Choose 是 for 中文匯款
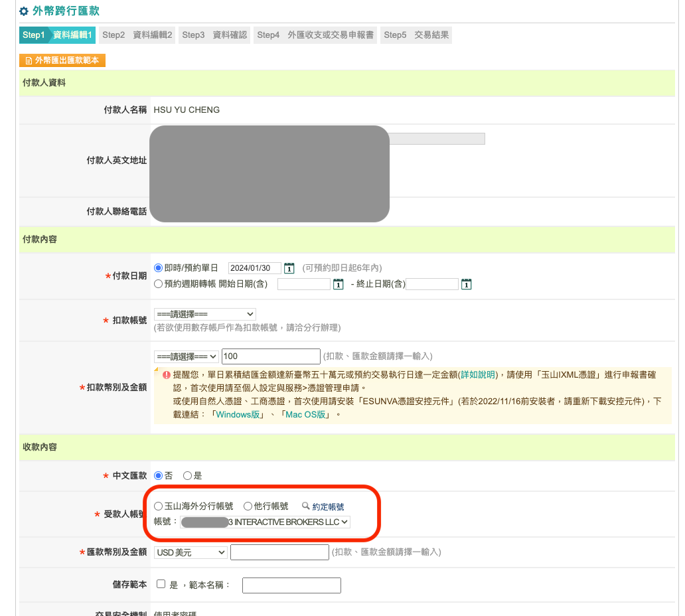The width and height of the screenshot is (685, 616). [187, 475]
